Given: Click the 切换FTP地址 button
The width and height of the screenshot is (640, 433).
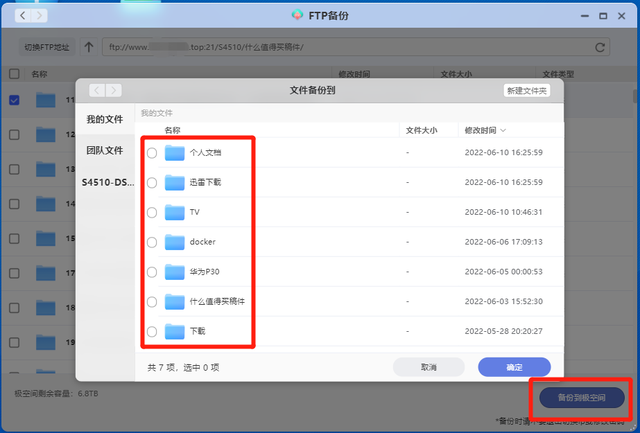Looking at the screenshot, I should click(x=47, y=47).
